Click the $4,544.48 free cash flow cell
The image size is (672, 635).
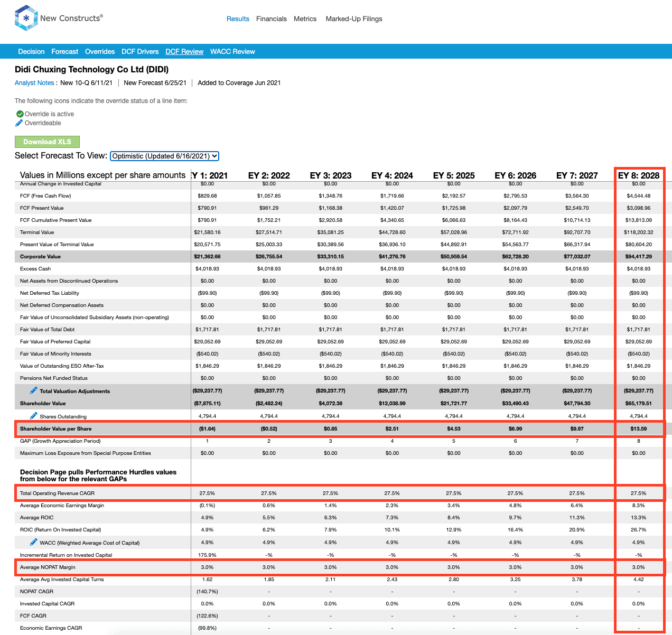[639, 196]
